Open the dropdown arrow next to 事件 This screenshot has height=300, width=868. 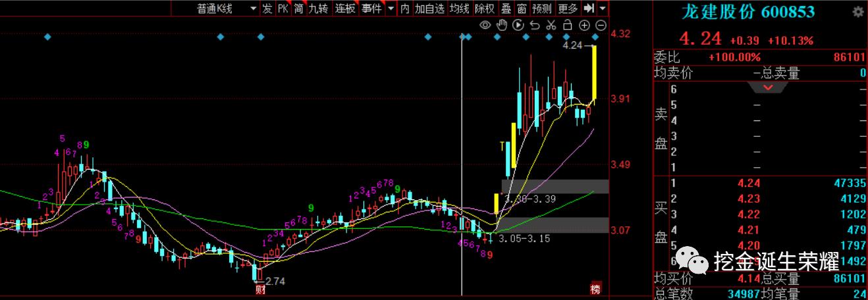(391, 8)
